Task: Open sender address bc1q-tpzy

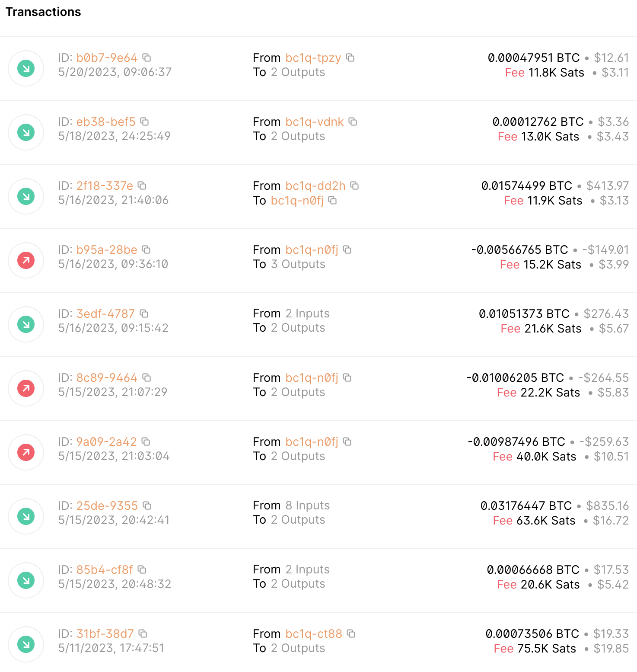Action: [x=313, y=58]
